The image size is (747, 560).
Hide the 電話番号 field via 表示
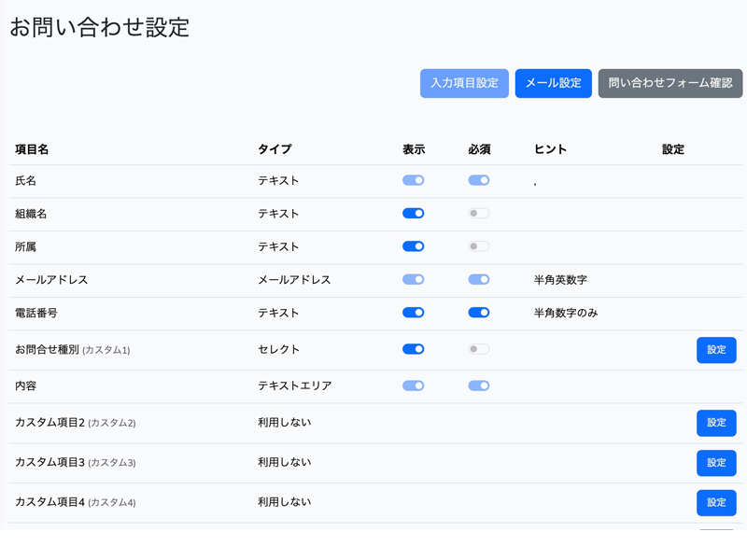[x=413, y=313]
